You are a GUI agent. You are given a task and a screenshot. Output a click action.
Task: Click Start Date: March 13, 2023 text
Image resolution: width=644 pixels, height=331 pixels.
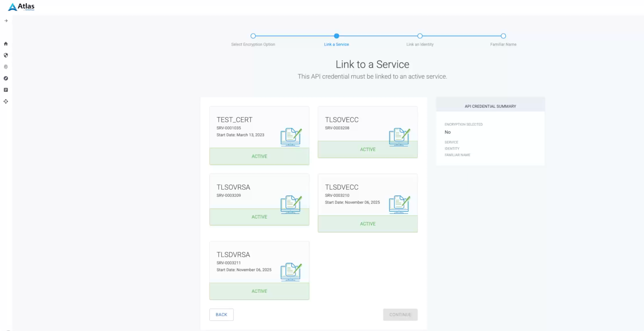[x=240, y=135]
